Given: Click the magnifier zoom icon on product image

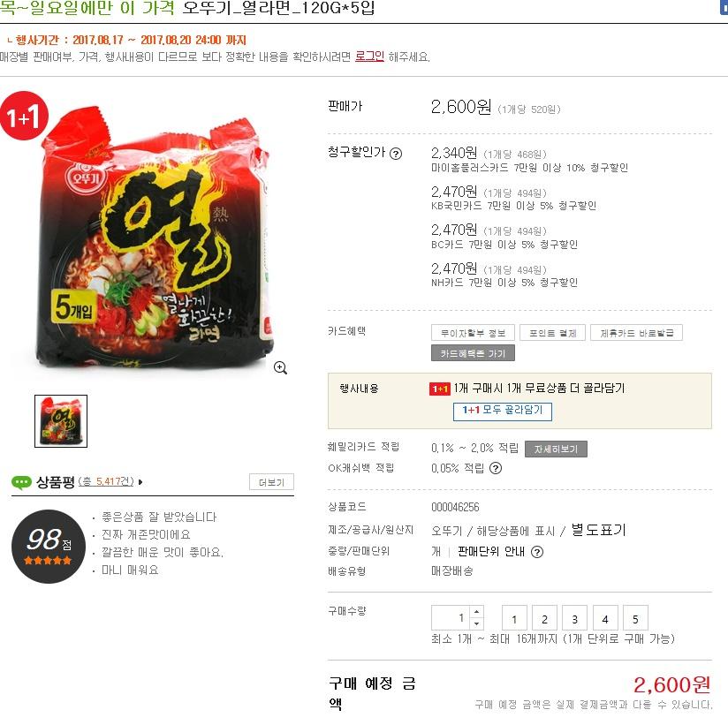Looking at the screenshot, I should [280, 367].
